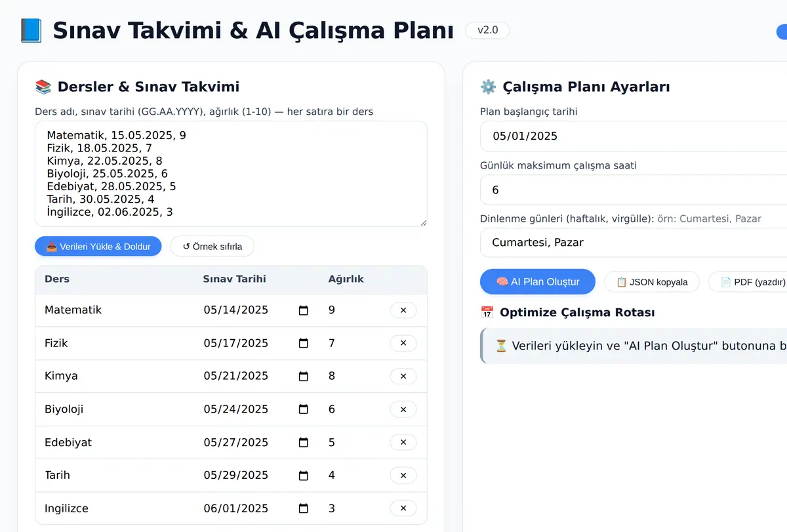Viewport: 787px width, 532px height.
Task: Click the Optimize Çalışma Rotası heading
Action: [x=577, y=313]
